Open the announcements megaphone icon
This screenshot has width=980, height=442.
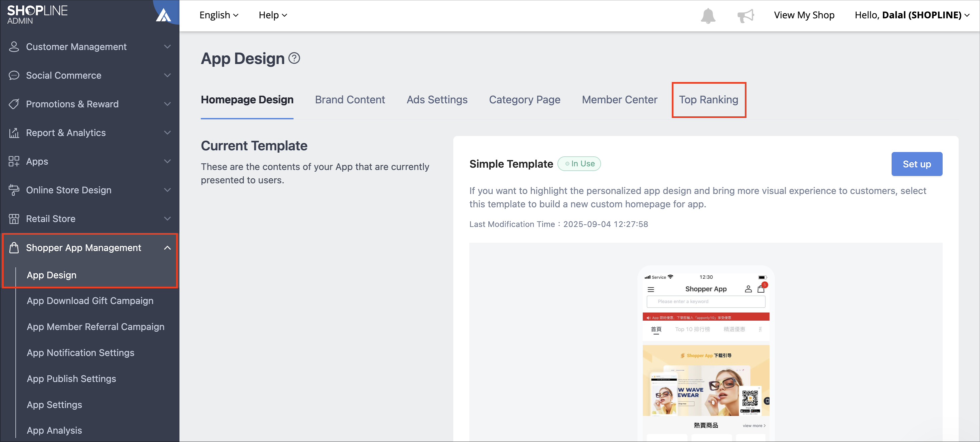click(745, 16)
